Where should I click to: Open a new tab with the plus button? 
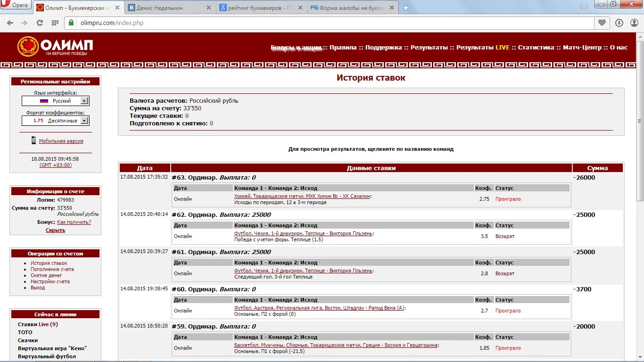405,8
